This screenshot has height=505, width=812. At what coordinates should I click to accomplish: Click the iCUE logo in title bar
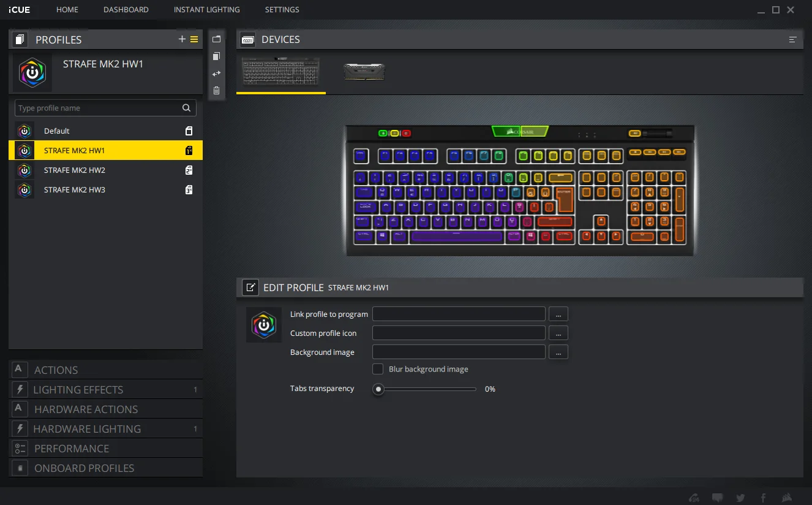(x=20, y=10)
